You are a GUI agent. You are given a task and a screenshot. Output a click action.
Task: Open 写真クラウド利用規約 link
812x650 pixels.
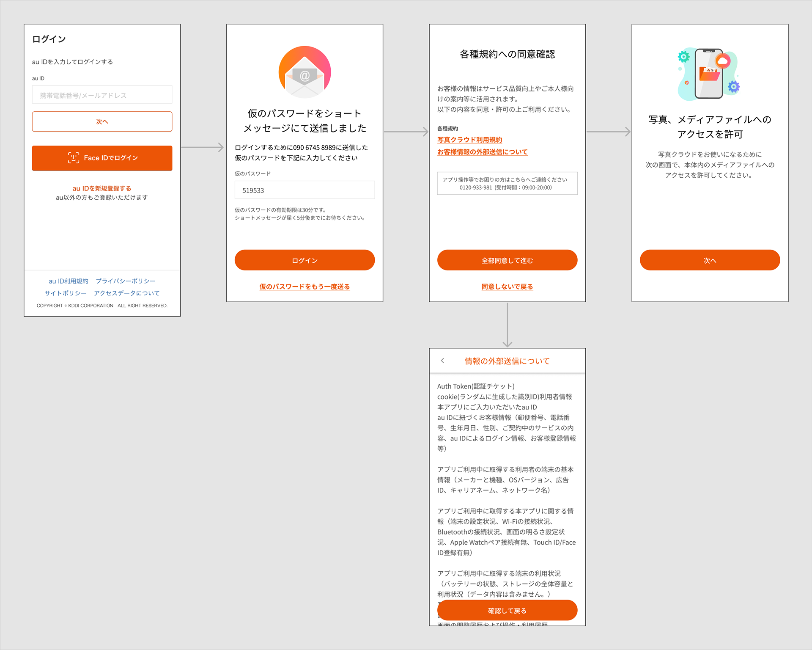(469, 140)
